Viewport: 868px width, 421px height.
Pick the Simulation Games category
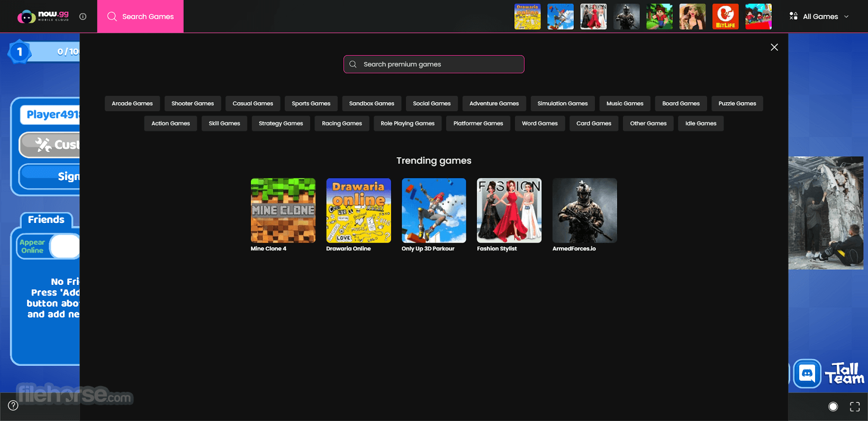pyautogui.click(x=563, y=103)
